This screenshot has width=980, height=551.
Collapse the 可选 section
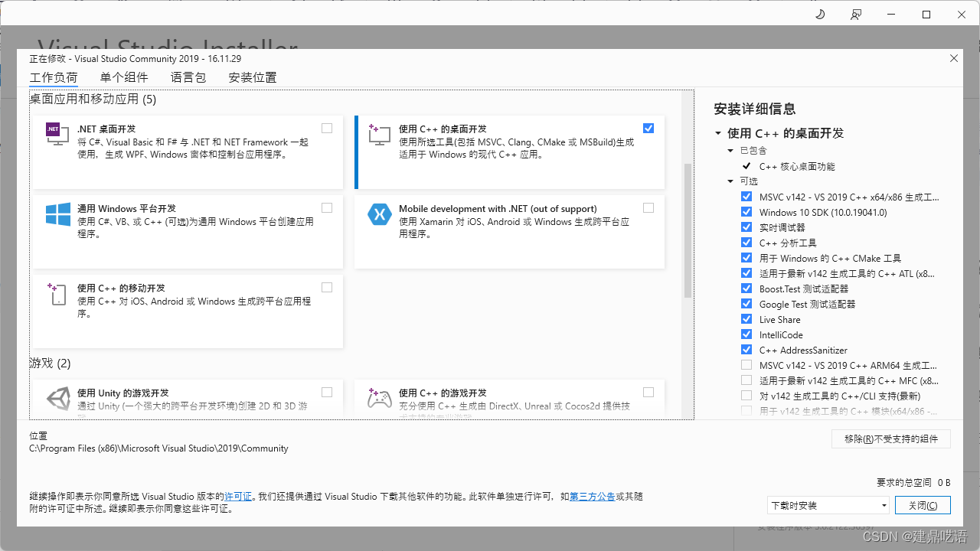coord(730,181)
